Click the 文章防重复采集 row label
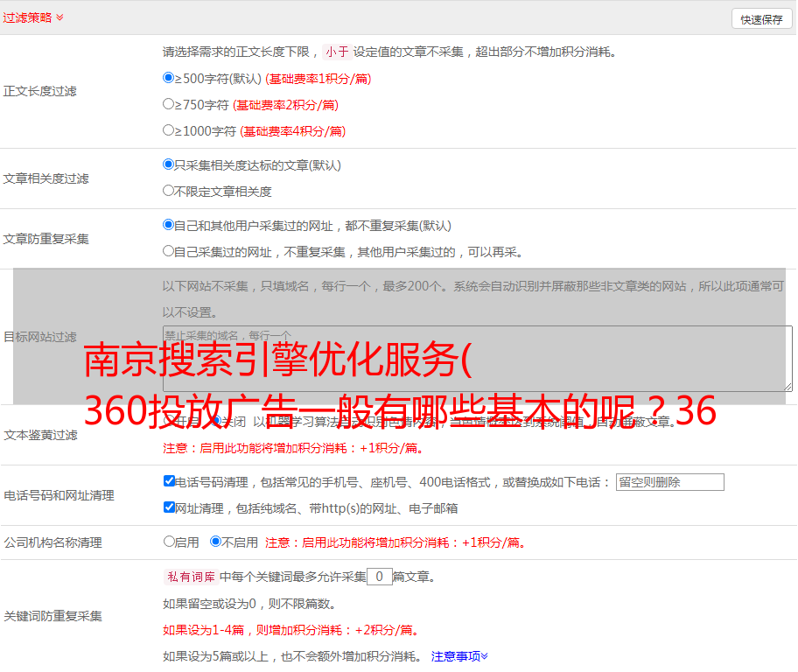 tap(45, 239)
